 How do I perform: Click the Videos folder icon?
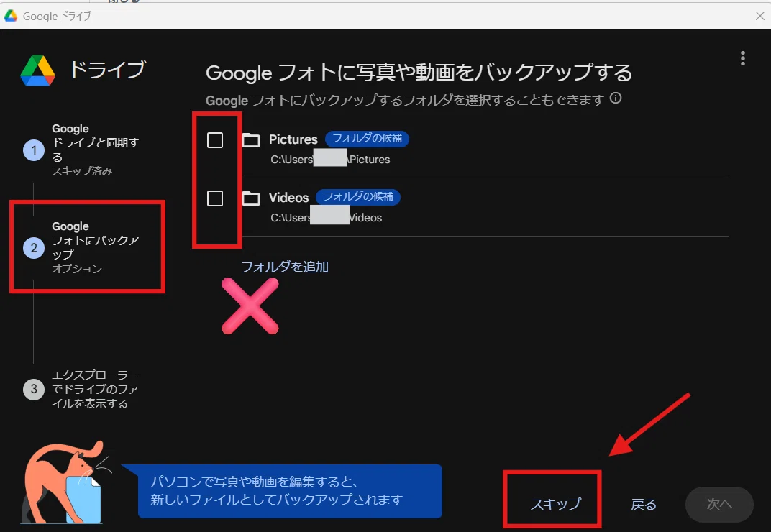pyautogui.click(x=251, y=198)
